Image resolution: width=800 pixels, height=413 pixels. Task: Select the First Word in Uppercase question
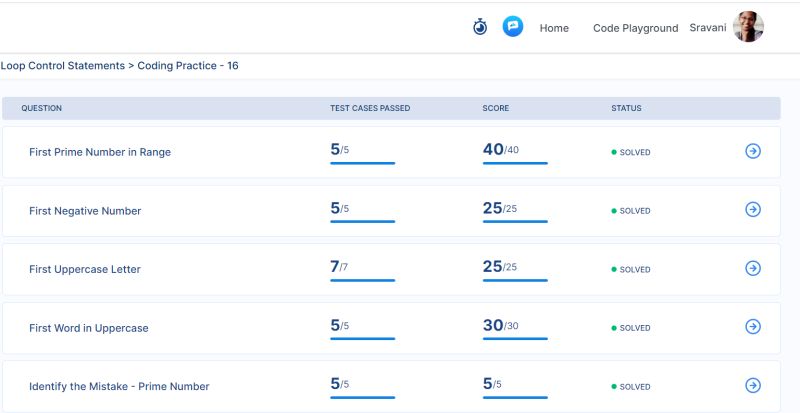pos(89,328)
